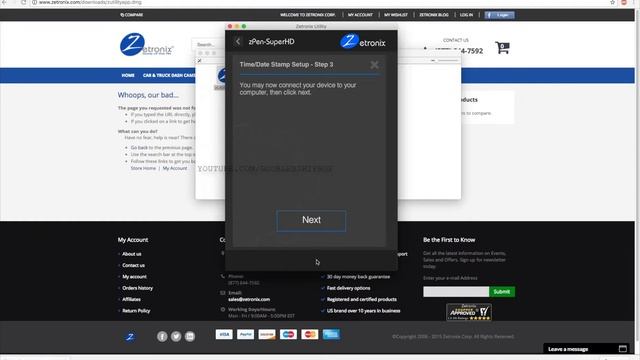Click the Zetronix logo on the website header
Image resolution: width=640 pixels, height=360 pixels.
[147, 45]
